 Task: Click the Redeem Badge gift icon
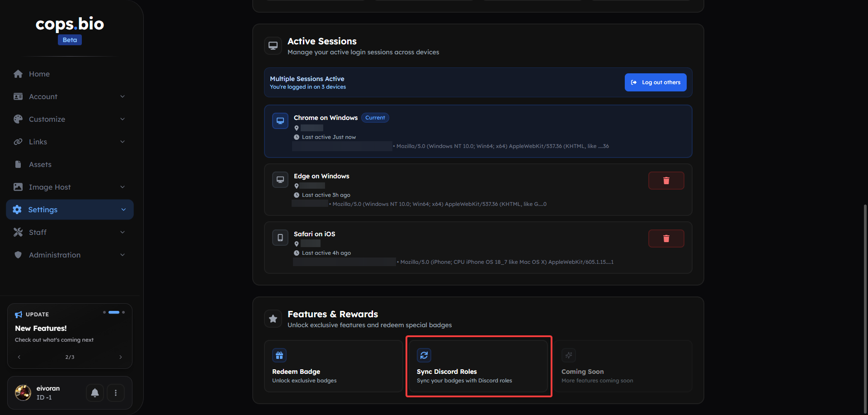[x=279, y=355]
